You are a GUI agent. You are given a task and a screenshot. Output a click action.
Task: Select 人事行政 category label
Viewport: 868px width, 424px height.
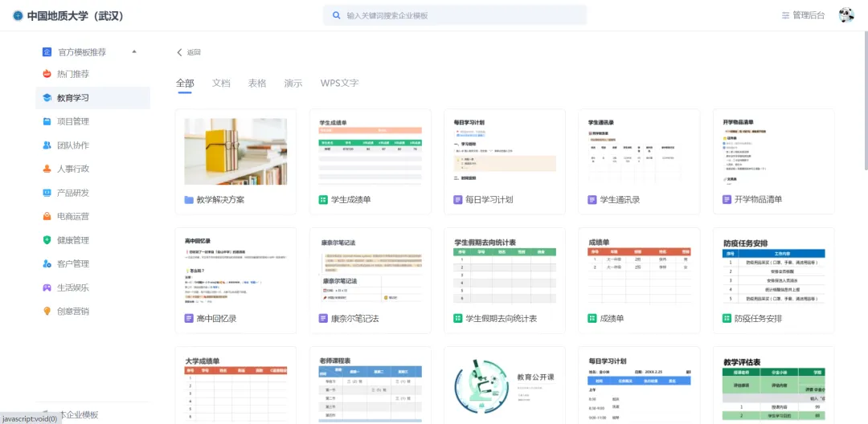click(73, 169)
